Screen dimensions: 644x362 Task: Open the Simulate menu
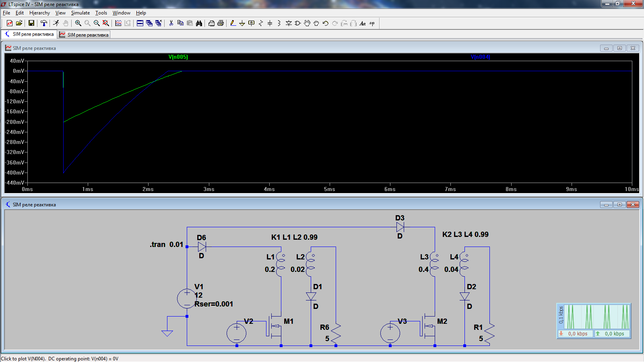click(80, 13)
